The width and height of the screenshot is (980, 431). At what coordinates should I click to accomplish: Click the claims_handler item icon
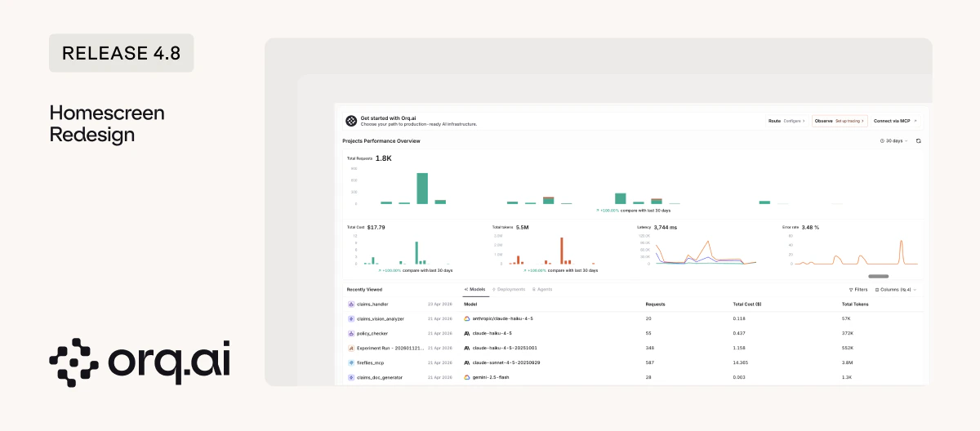click(x=351, y=304)
